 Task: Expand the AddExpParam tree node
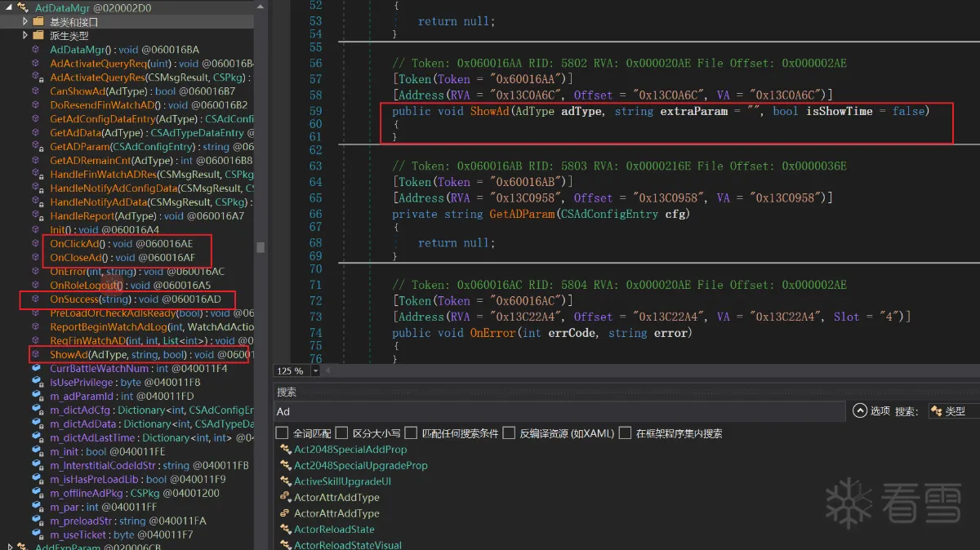click(9, 547)
